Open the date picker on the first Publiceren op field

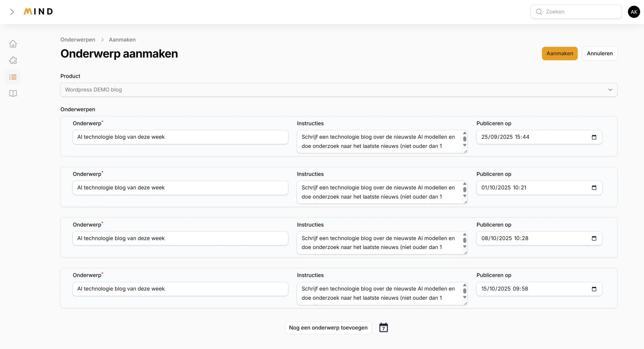(x=594, y=137)
